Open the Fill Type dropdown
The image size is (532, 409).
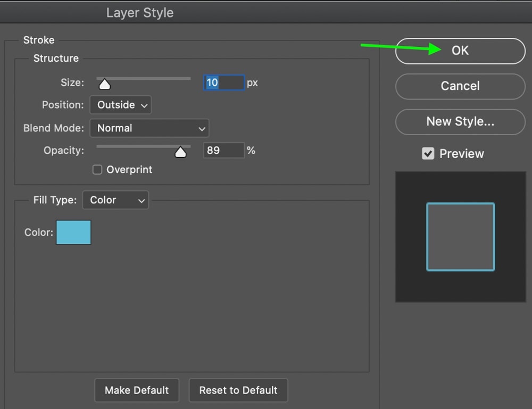click(115, 200)
